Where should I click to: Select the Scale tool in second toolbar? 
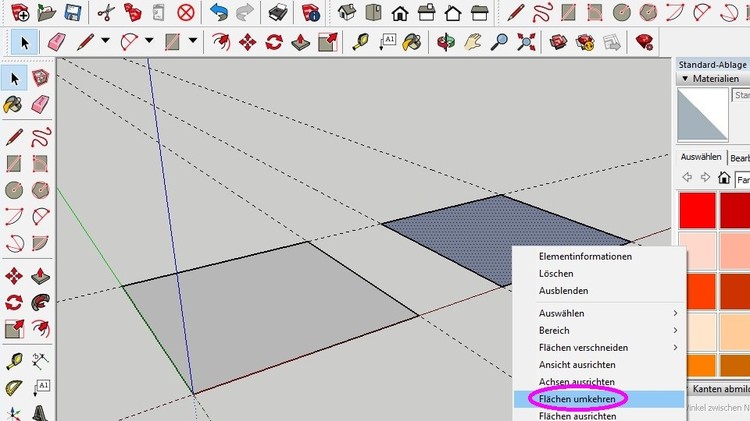coord(328,42)
